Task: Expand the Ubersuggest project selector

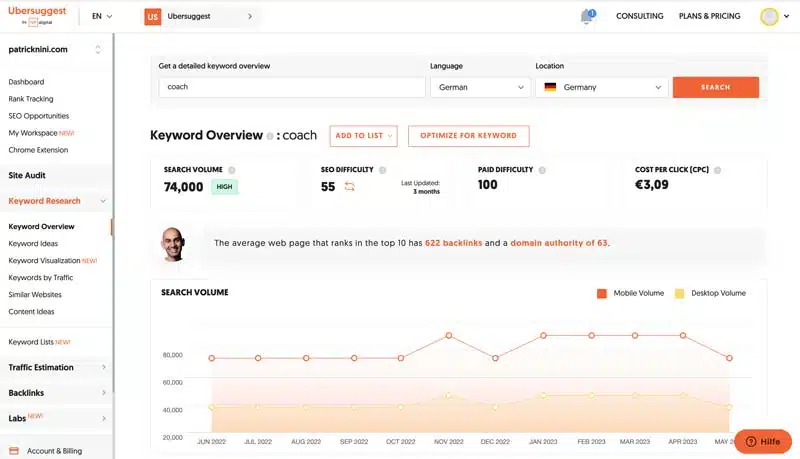Action: point(201,16)
